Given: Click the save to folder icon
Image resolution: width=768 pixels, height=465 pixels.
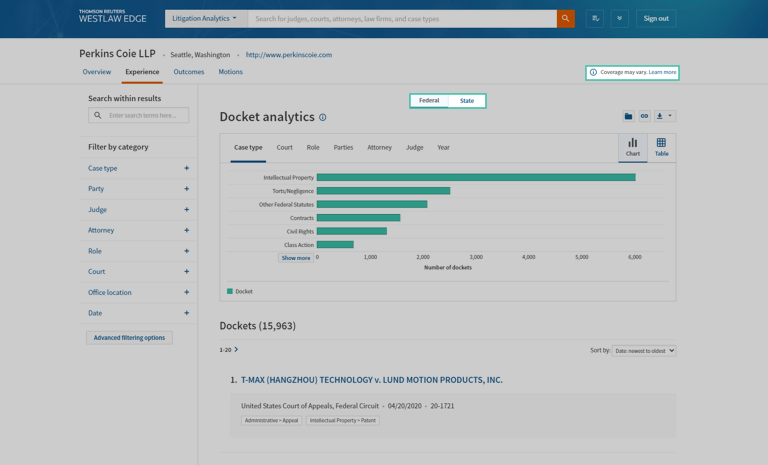Looking at the screenshot, I should [x=628, y=116].
